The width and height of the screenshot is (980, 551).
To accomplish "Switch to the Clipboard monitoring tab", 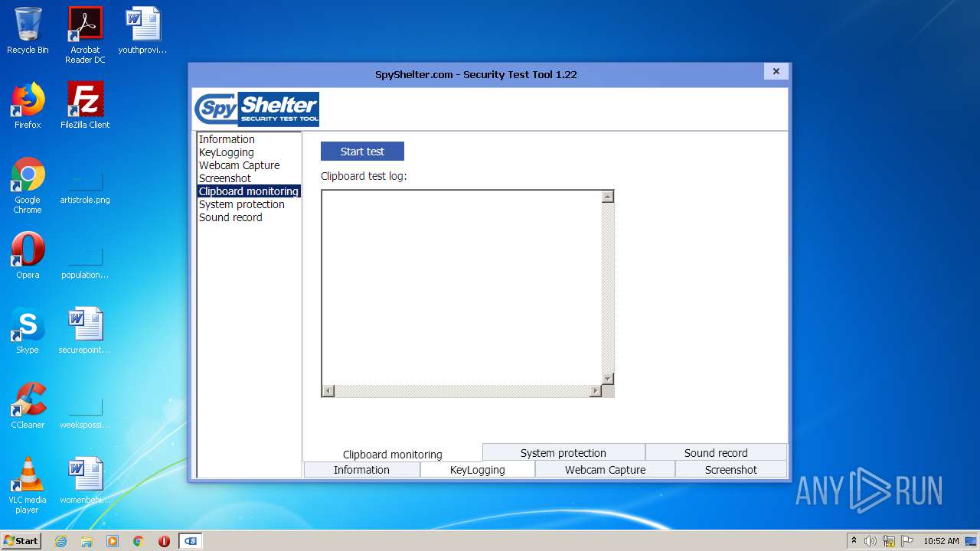I will click(393, 454).
